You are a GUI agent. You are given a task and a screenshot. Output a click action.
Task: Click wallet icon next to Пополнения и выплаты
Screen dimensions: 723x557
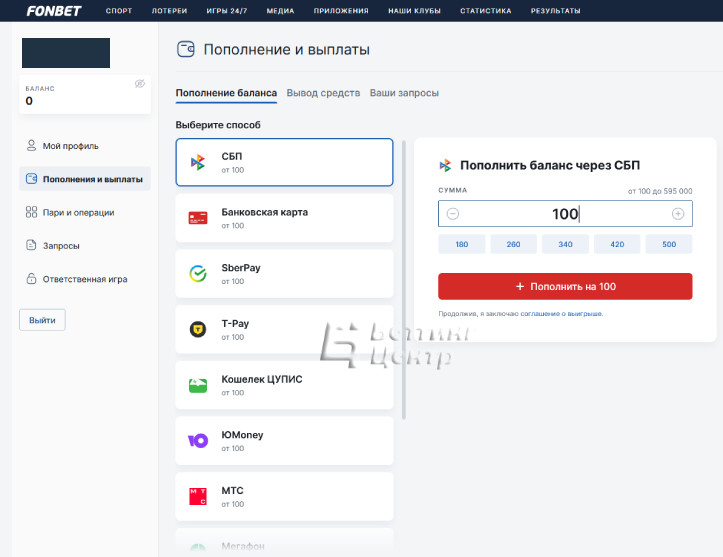pos(31,178)
